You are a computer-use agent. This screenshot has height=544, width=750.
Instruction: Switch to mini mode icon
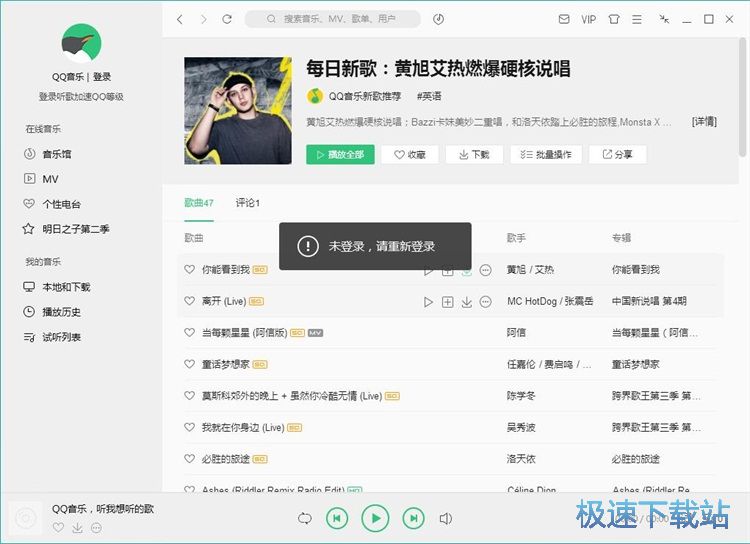[x=664, y=19]
